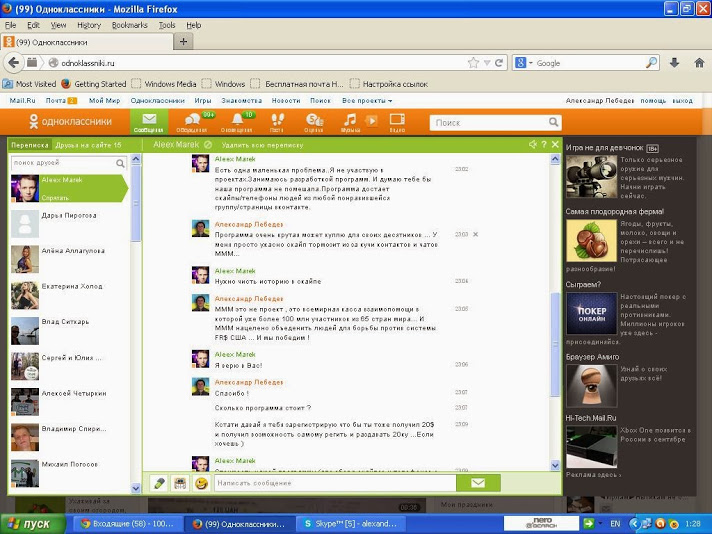Open Михаил Погосов avatar thumbnail
Image resolution: width=712 pixels, height=534 pixels.
[x=25, y=473]
